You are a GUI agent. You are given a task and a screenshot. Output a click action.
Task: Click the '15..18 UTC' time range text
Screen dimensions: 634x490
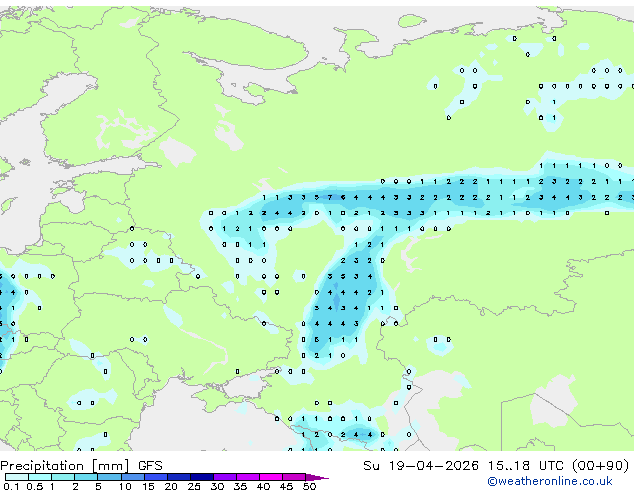[x=525, y=466]
